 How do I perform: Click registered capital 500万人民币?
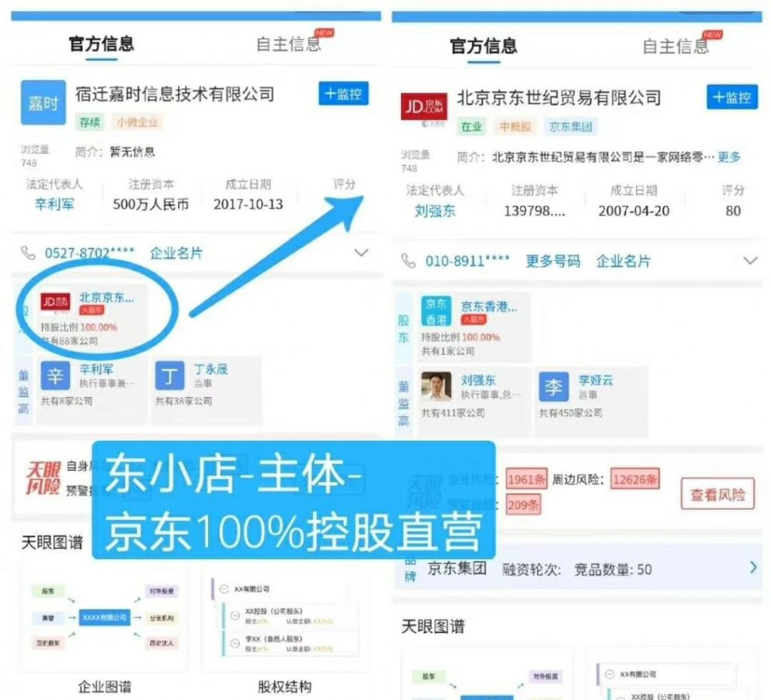coord(151,203)
